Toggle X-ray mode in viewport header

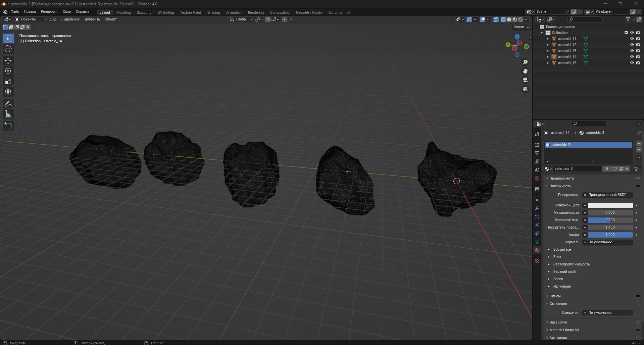(x=496, y=19)
